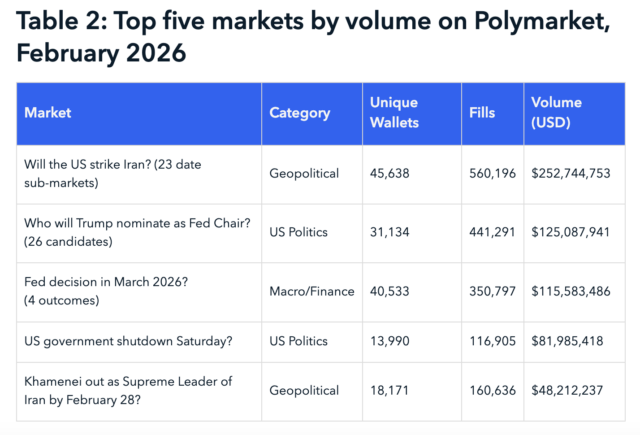
Task: Click the $81,985,418 volume value
Action: (x=569, y=341)
